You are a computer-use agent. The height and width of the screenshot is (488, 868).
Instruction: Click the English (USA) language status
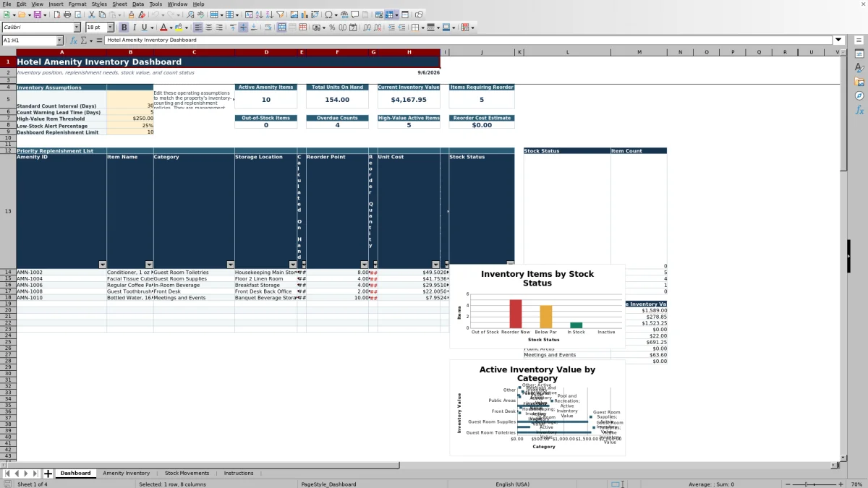(x=512, y=484)
